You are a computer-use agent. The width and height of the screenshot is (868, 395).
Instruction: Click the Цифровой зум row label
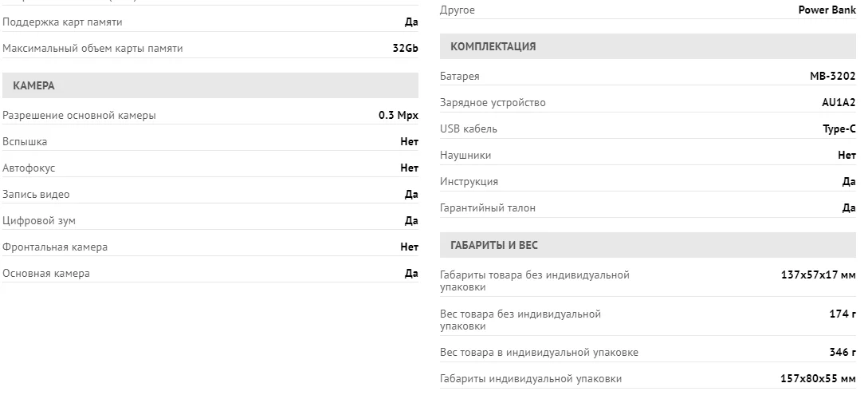(x=39, y=220)
